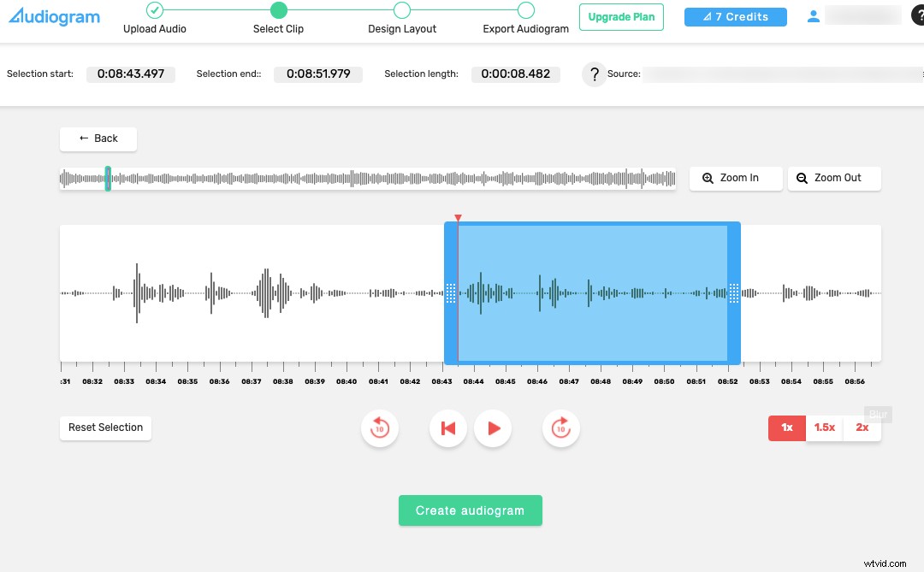Zoom in on the waveform
This screenshot has height=572, width=924.
735,178
